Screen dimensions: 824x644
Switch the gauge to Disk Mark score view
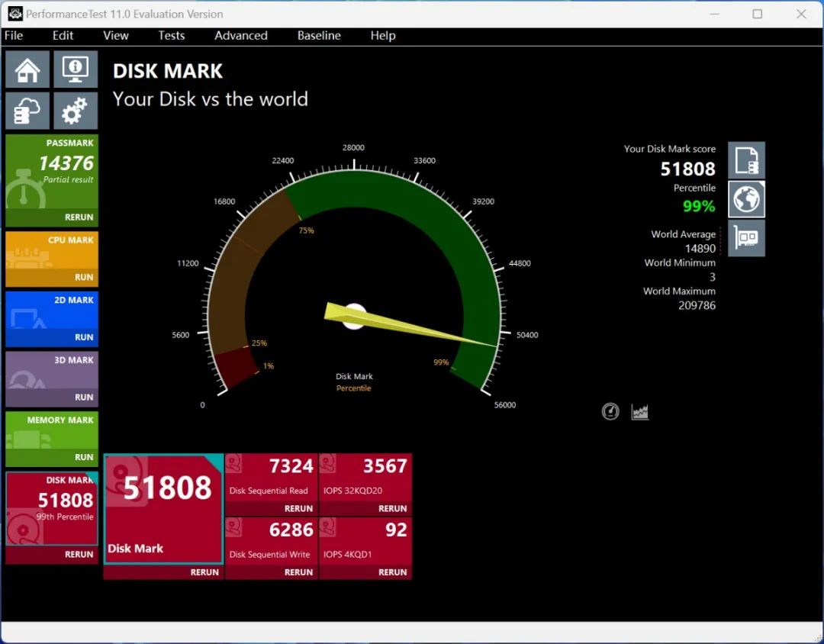(x=354, y=375)
